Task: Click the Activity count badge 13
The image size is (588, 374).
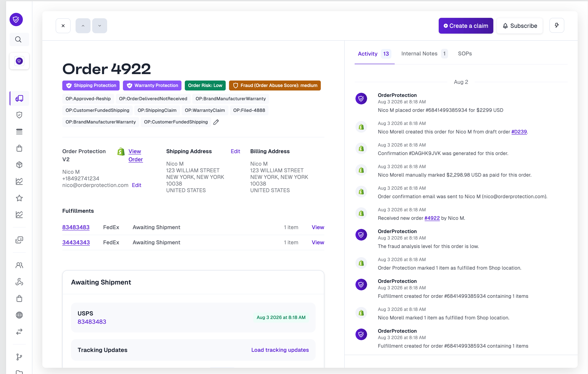Action: [386, 54]
